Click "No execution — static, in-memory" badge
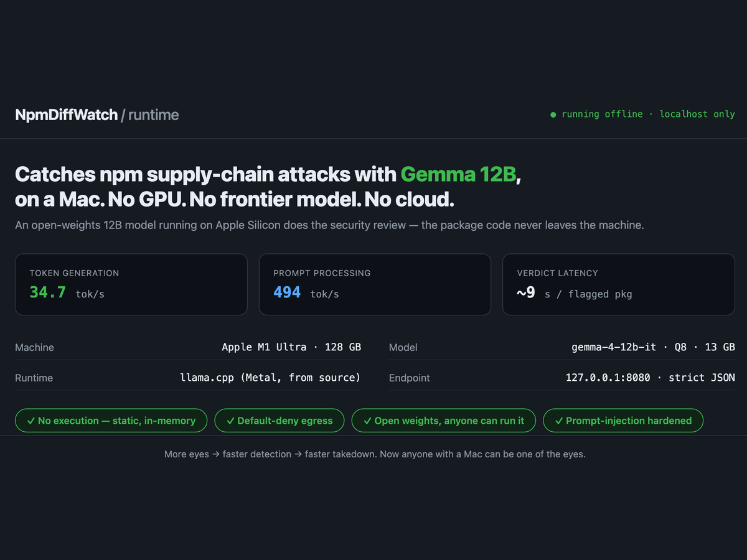 tap(110, 421)
